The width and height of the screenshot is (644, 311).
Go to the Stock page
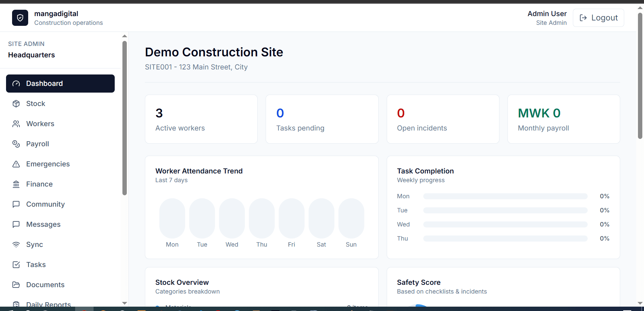[60, 104]
